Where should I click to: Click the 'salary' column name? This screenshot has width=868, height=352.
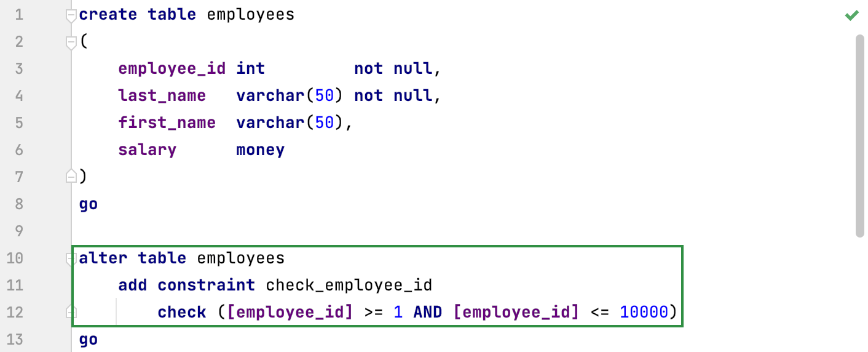pyautogui.click(x=148, y=150)
